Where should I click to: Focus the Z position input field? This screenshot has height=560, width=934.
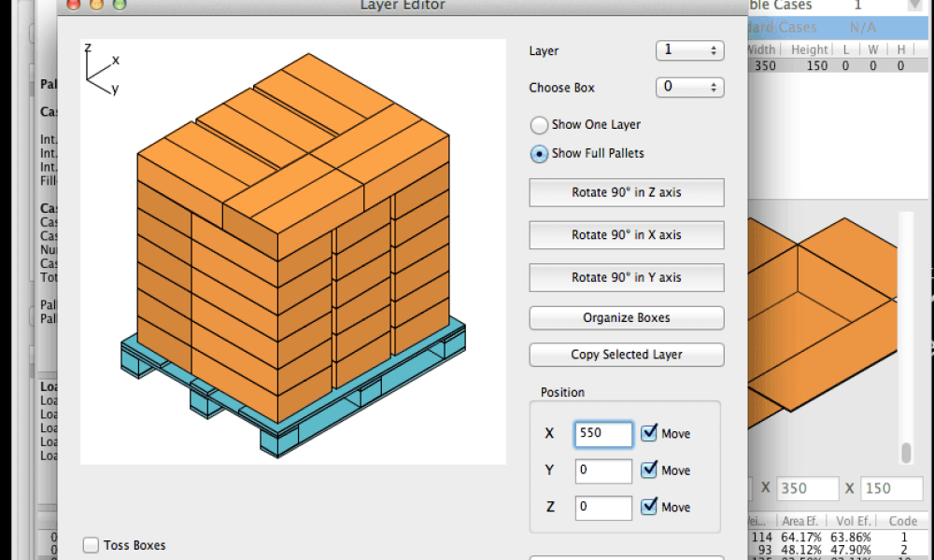click(603, 508)
